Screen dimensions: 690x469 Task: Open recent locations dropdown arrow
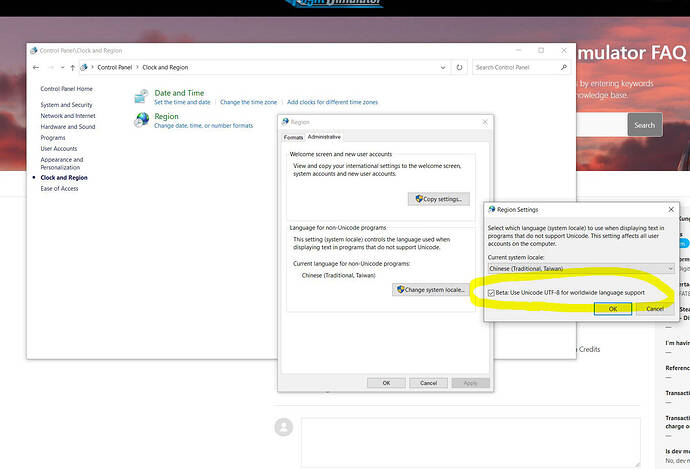coord(62,67)
